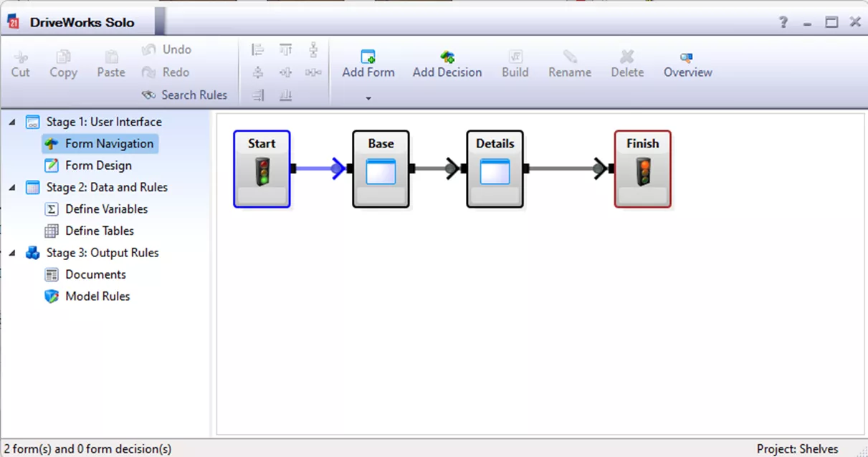Viewport: 868px width, 457px height.
Task: Select the Details form node
Action: pyautogui.click(x=495, y=169)
